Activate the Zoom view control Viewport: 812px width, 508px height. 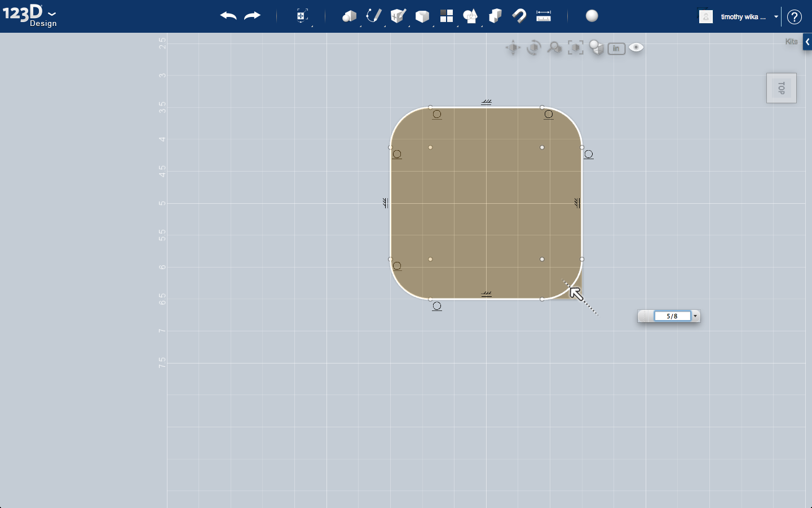coord(554,48)
